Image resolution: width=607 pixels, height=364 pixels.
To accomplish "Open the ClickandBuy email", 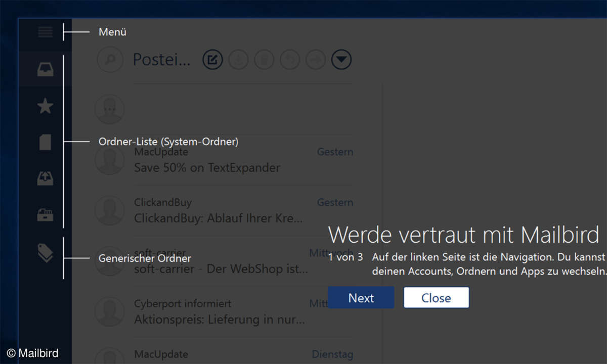I will click(224, 211).
